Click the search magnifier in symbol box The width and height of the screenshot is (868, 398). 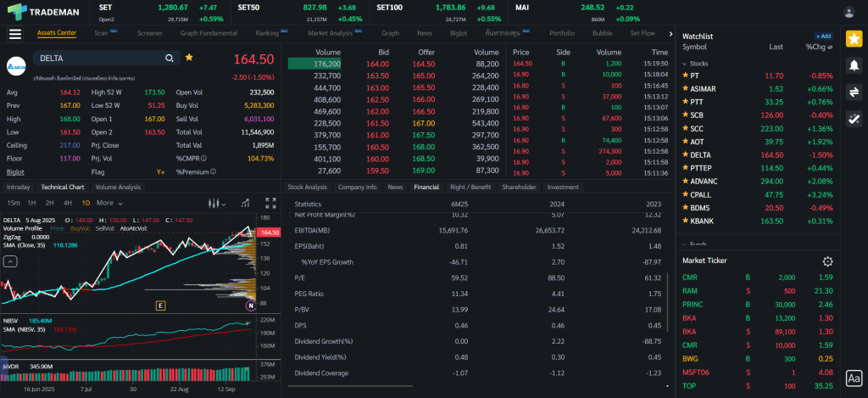pyautogui.click(x=169, y=59)
